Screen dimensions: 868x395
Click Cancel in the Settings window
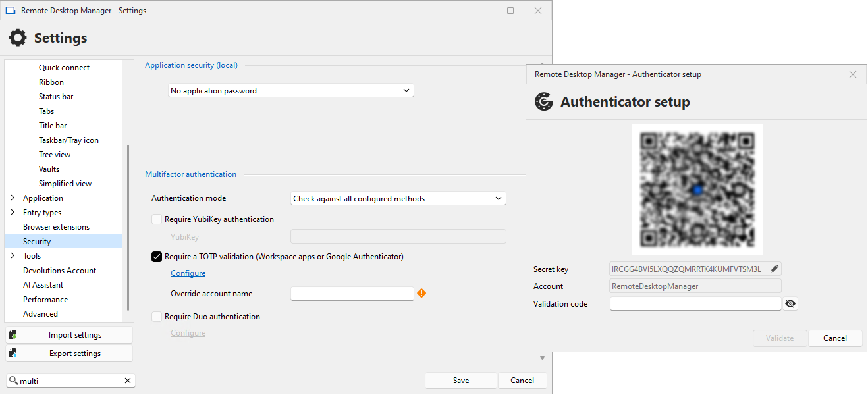(522, 381)
